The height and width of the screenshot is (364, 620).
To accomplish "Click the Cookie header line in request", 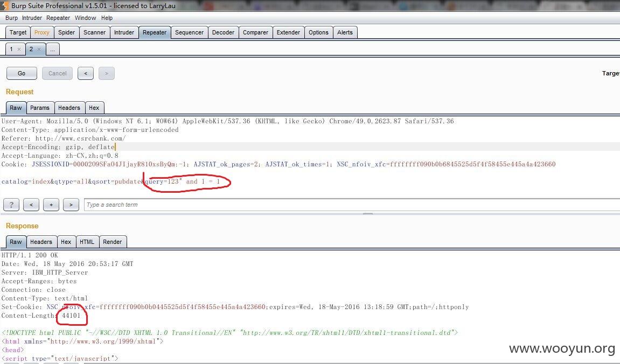I will [x=278, y=164].
